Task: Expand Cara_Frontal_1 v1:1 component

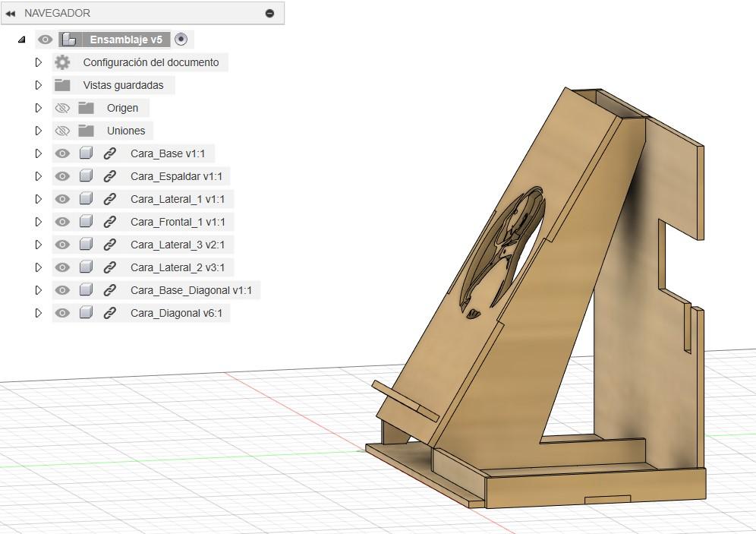Action: pyautogui.click(x=39, y=221)
